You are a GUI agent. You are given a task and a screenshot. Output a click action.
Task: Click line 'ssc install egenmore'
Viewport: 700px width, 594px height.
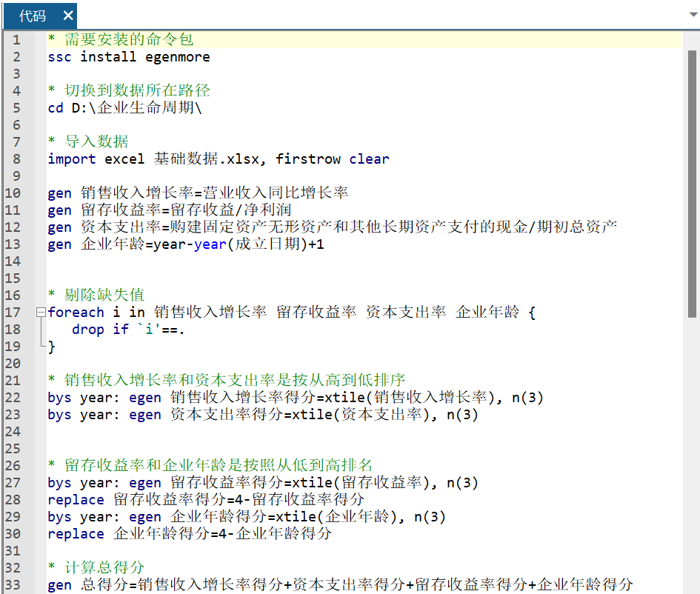pos(129,57)
